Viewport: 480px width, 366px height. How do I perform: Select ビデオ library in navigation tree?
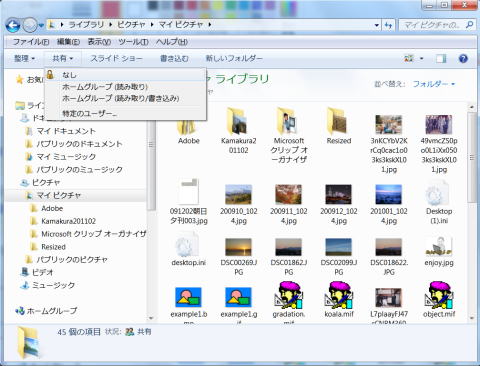(x=42, y=272)
